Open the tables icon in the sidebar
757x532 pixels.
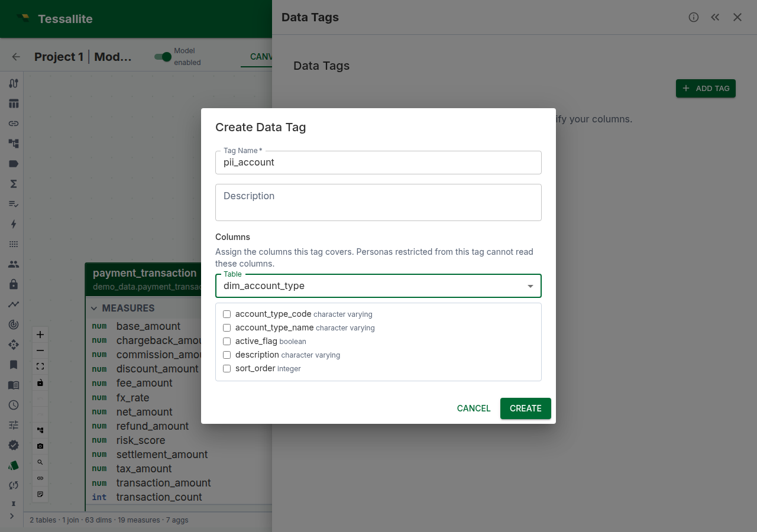pyautogui.click(x=14, y=103)
